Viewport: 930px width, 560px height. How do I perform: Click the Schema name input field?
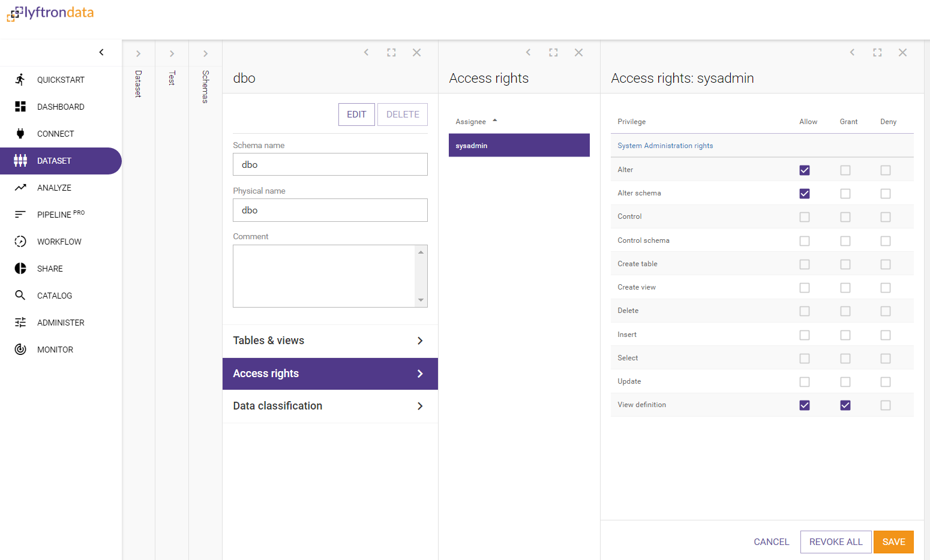point(330,164)
